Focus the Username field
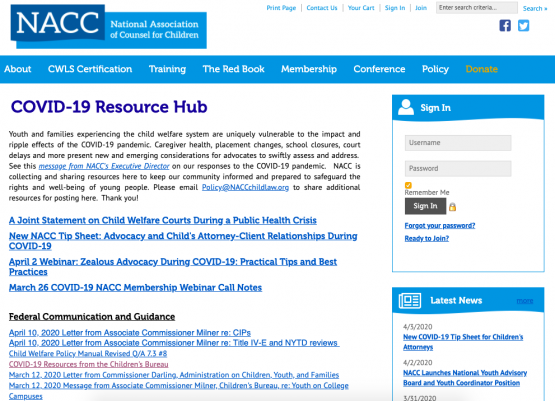This screenshot has width=555, height=401. [x=458, y=143]
